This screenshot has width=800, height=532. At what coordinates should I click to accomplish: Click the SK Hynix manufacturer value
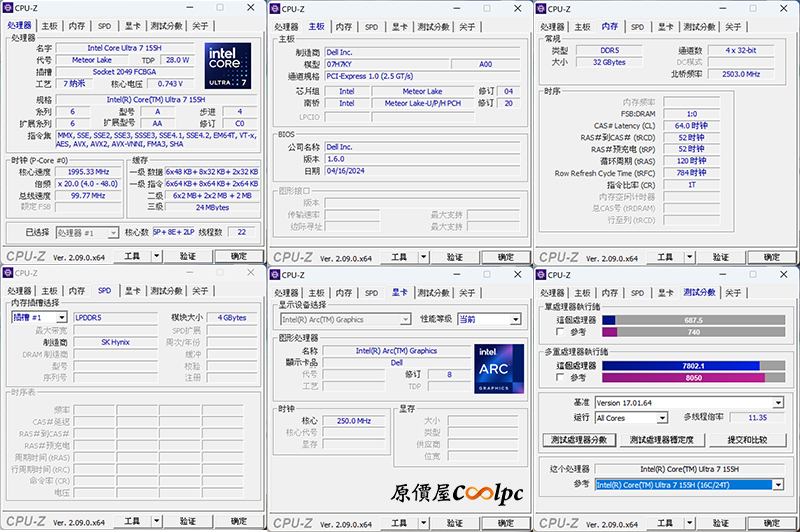[115, 342]
